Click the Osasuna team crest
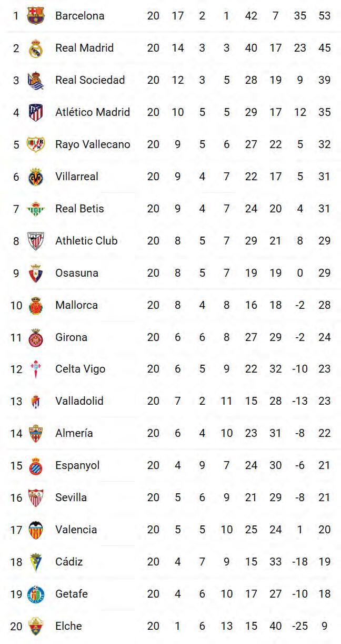The width and height of the screenshot is (341, 644). [36, 273]
